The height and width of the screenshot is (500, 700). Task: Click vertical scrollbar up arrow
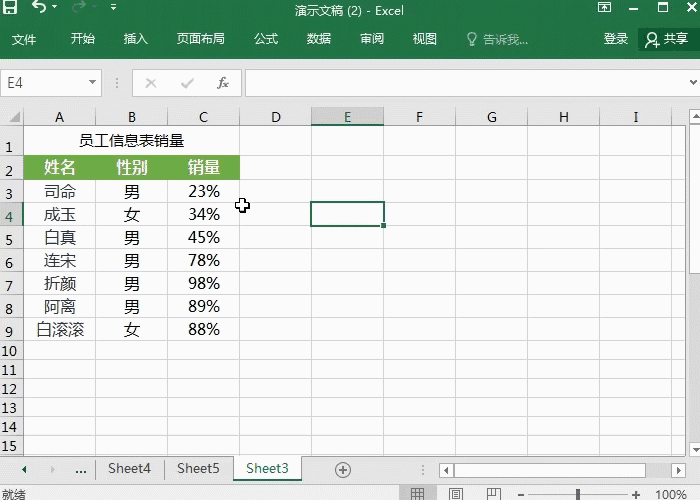point(695,117)
